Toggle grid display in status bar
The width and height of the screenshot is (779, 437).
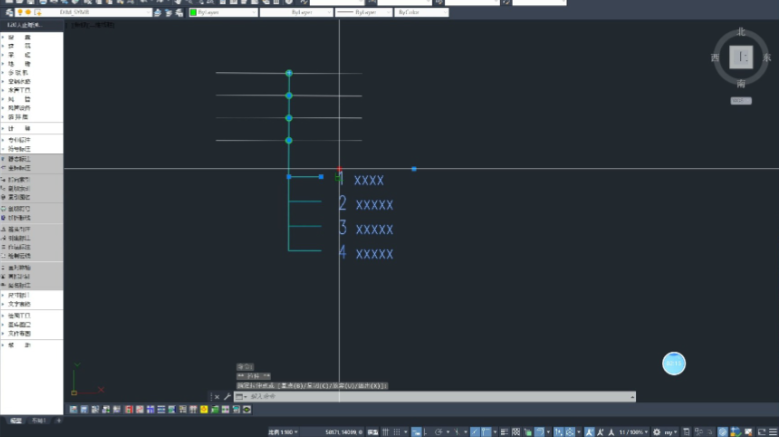[x=385, y=432]
